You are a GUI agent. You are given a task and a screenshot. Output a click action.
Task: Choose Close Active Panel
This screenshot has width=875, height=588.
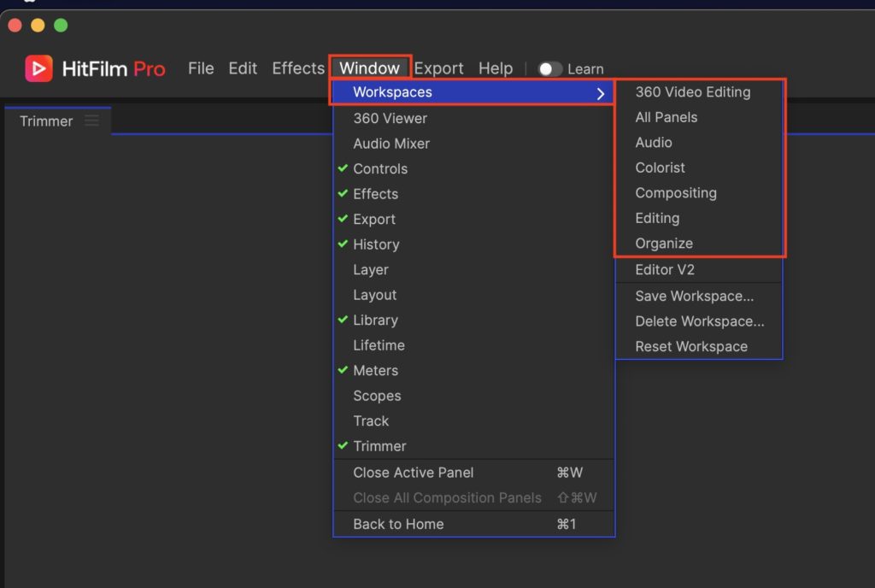(473, 473)
